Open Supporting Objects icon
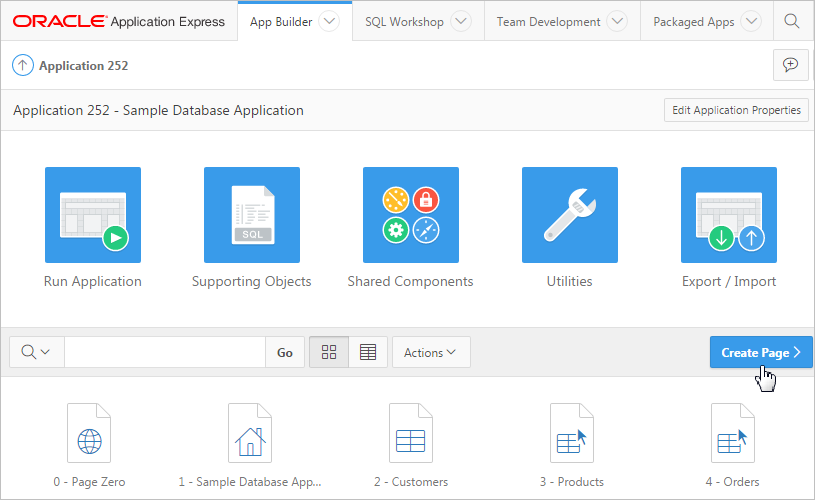Image resolution: width=815 pixels, height=500 pixels. tap(251, 215)
